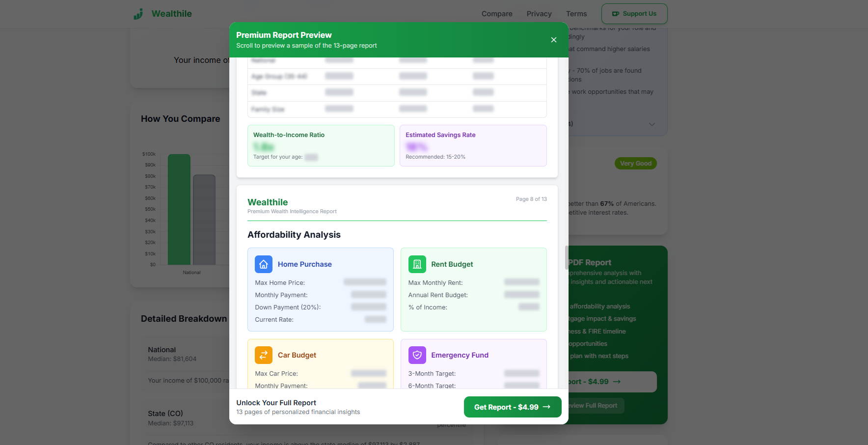The width and height of the screenshot is (868, 445).
Task: Click the Very Good rating badge
Action: pos(635,163)
